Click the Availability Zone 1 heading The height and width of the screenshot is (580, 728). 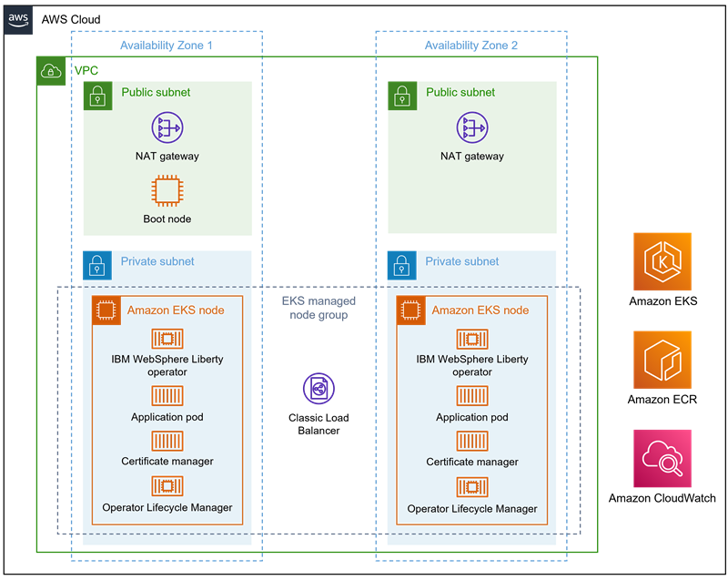[x=167, y=46]
